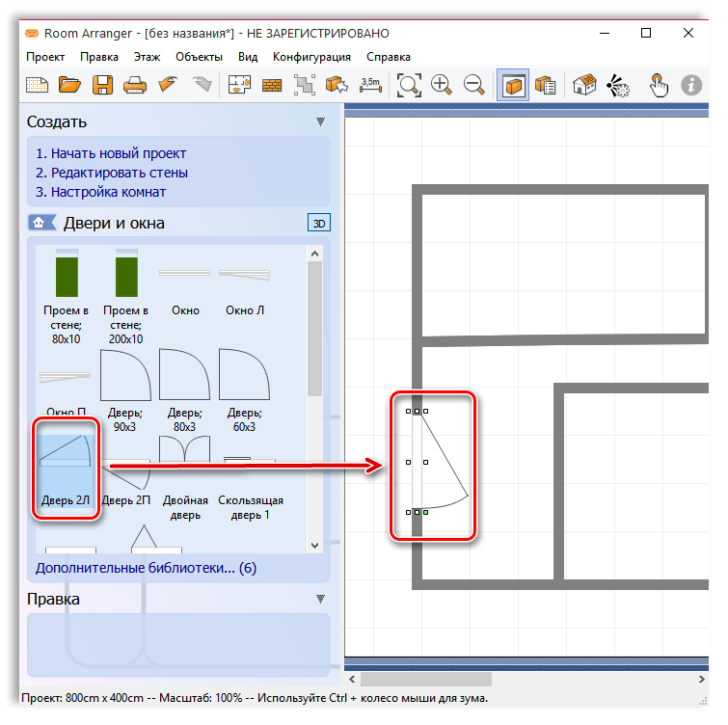Toggle the highlighted object library panel button
Screen dimensions: 728x725
click(x=513, y=85)
